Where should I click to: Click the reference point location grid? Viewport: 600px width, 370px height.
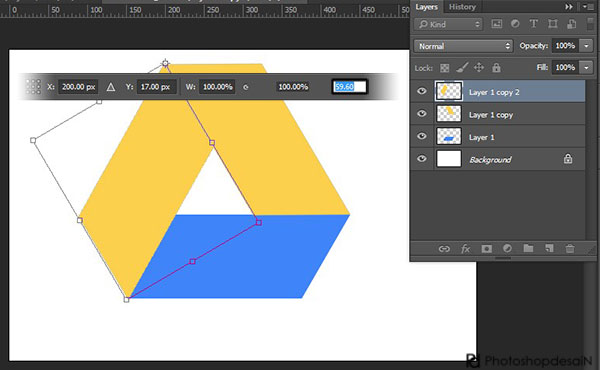point(33,87)
